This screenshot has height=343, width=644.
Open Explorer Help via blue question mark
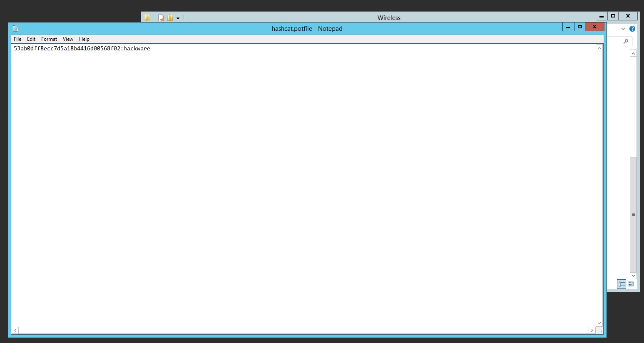tap(632, 29)
